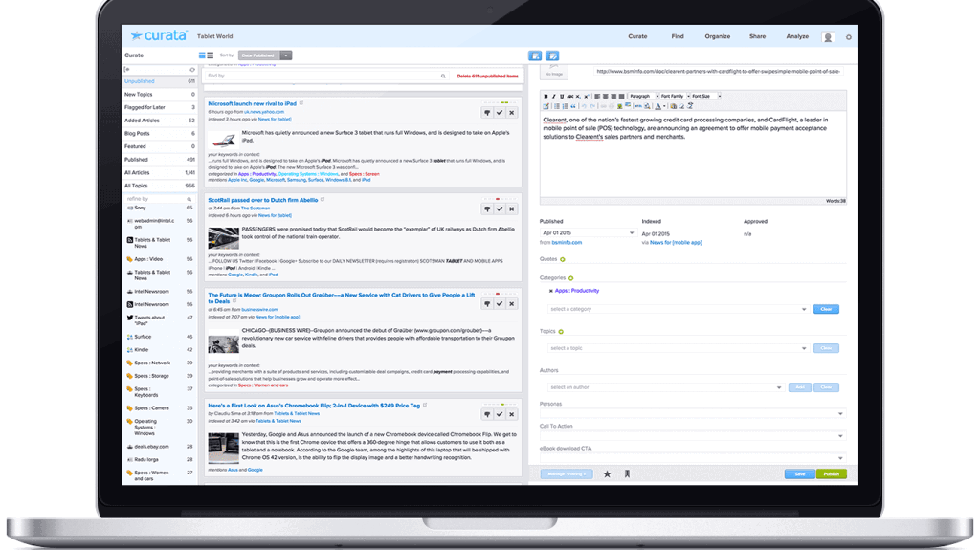This screenshot has height=550, width=980.
Task: Click the search icon in find-by box
Action: (x=443, y=77)
